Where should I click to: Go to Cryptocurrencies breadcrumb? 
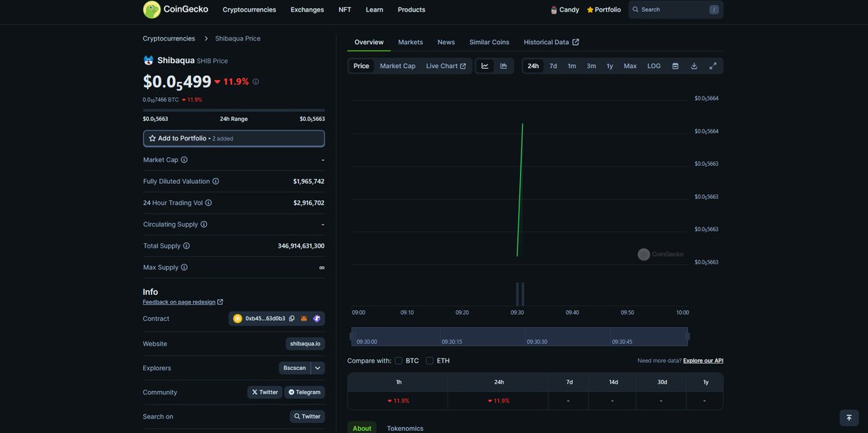[169, 38]
